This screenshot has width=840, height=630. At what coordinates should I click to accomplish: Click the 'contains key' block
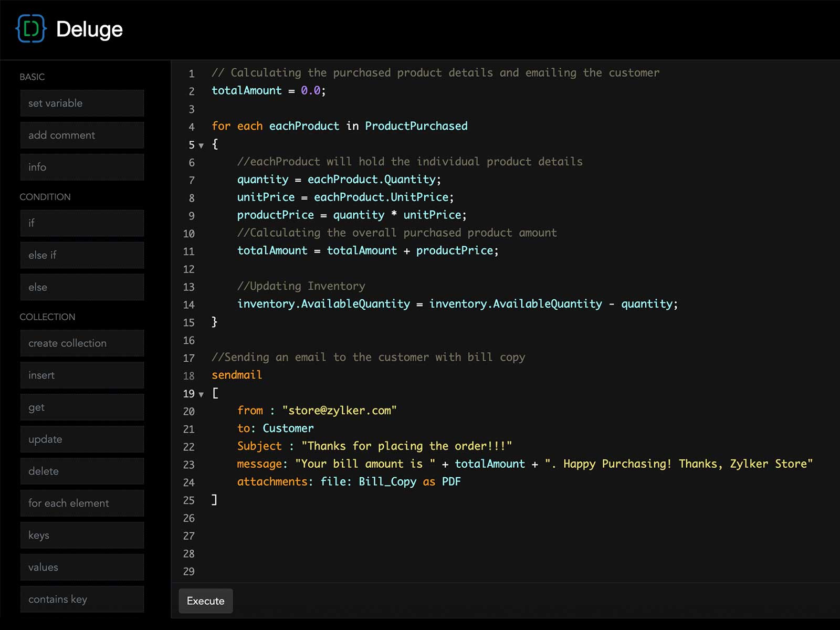(82, 600)
